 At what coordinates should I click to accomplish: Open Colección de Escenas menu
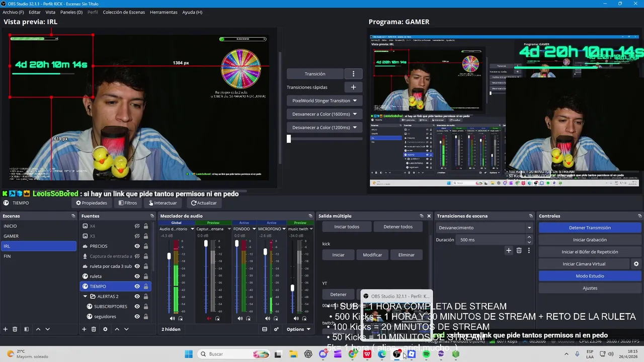(124, 12)
